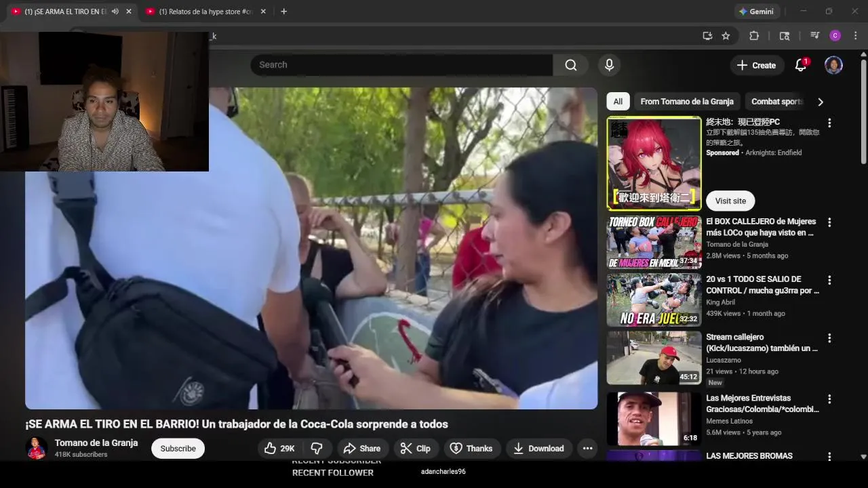Image resolution: width=868 pixels, height=488 pixels.
Task: Close the SE ARMA EL TIRO tab
Action: pos(128,12)
